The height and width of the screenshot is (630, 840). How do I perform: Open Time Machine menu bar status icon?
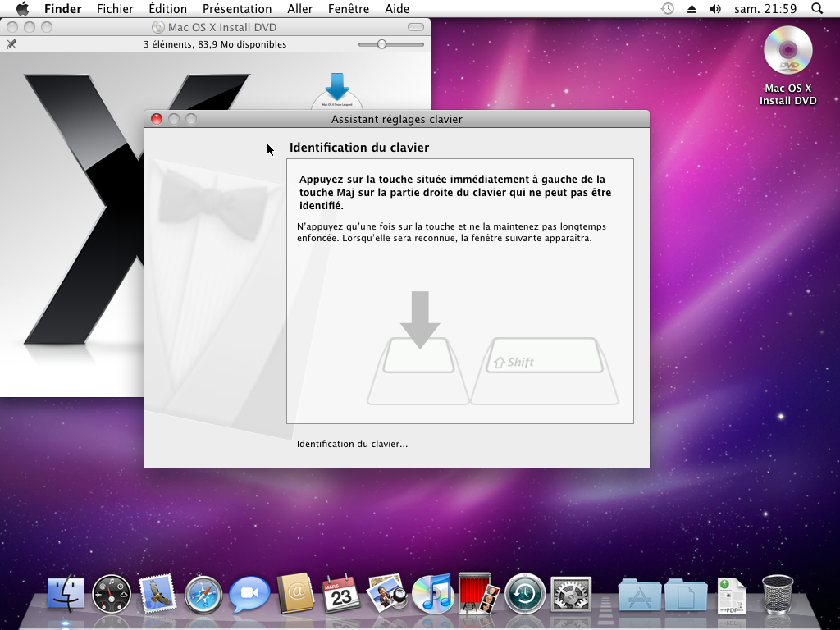pyautogui.click(x=668, y=8)
